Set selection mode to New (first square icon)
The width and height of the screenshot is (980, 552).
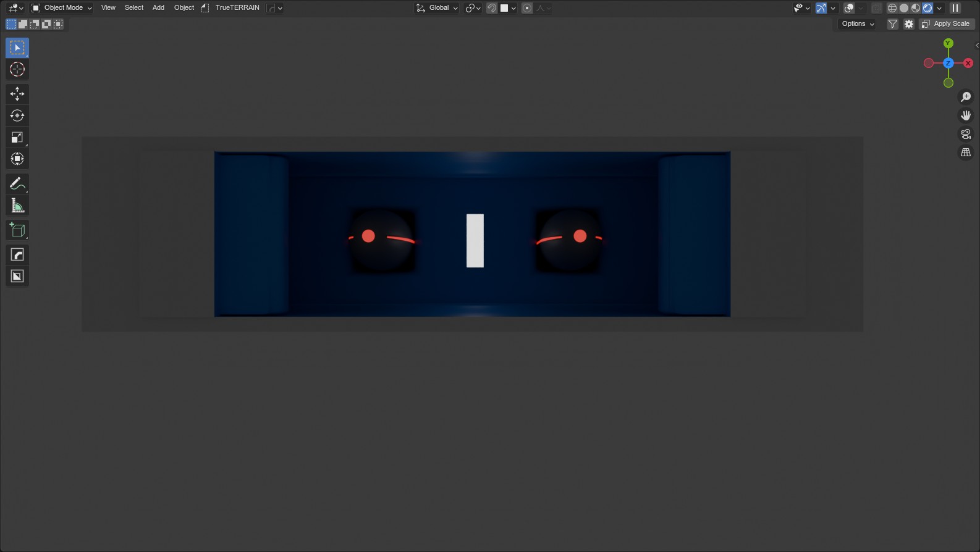tap(11, 24)
